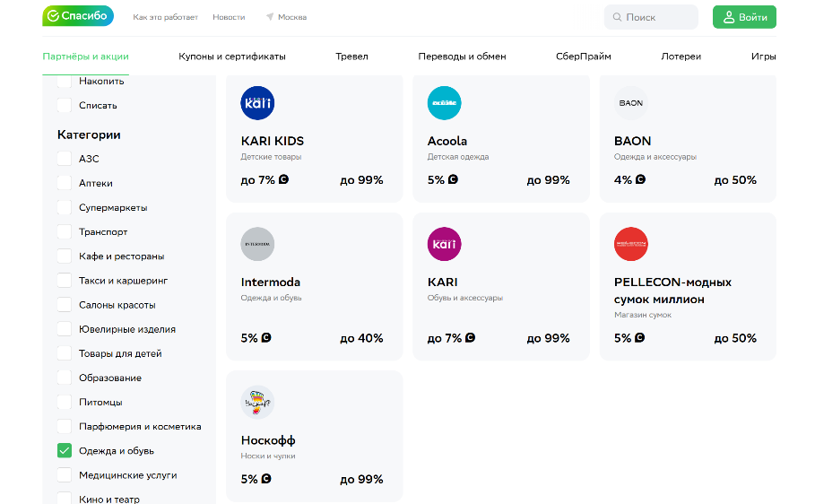Switch to Купоны и сертификаты tab
This screenshot has height=504, width=815.
point(232,56)
